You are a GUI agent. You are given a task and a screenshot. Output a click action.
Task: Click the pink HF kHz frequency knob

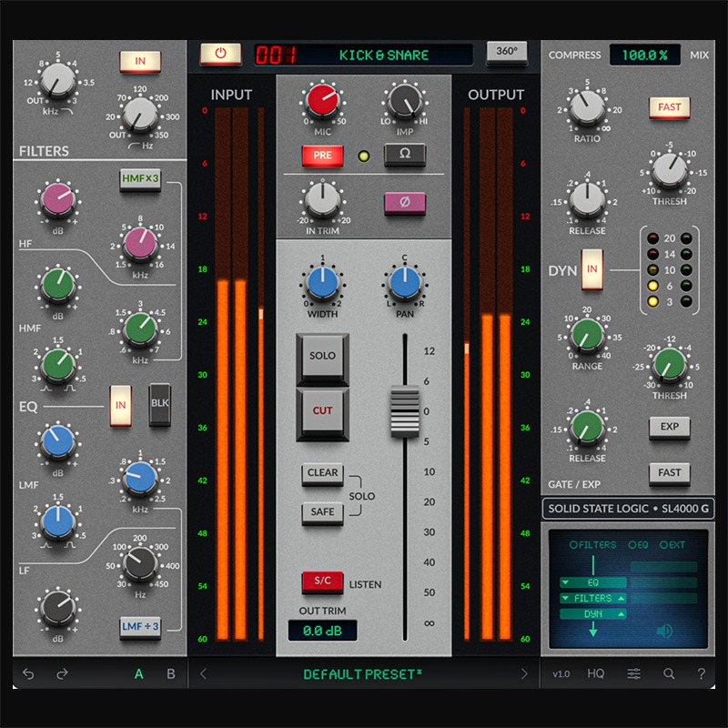click(x=140, y=243)
